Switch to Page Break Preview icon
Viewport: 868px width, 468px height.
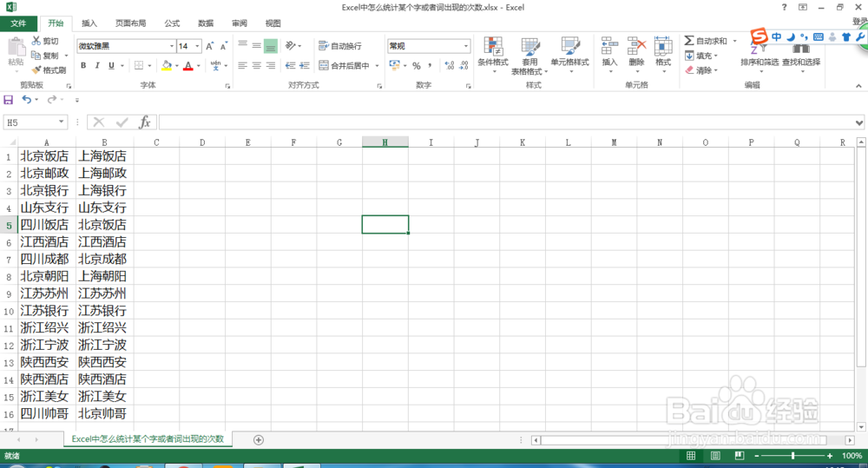click(739, 456)
